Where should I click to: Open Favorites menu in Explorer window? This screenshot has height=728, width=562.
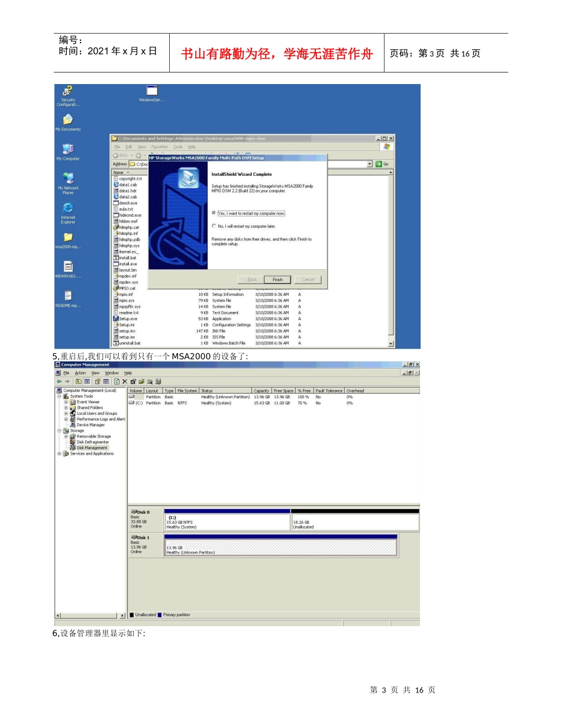point(160,147)
